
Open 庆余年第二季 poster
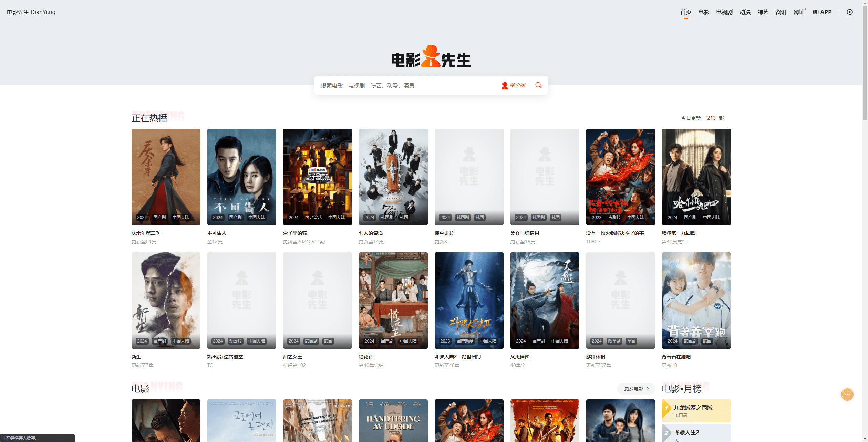[x=166, y=177]
